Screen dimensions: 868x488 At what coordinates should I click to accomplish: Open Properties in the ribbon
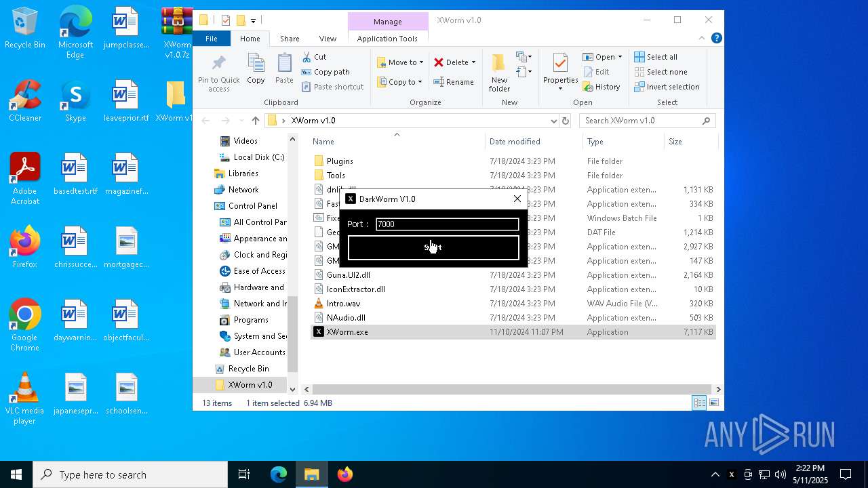point(560,72)
